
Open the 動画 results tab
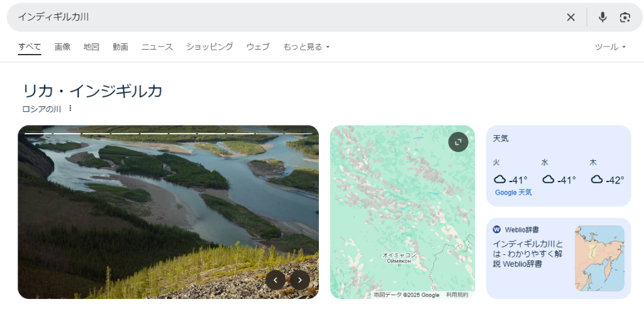click(120, 47)
